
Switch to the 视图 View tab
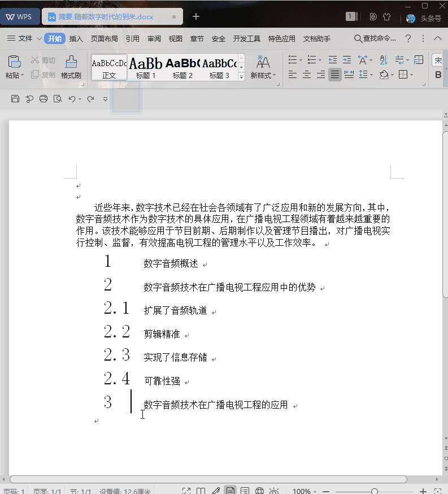(175, 39)
